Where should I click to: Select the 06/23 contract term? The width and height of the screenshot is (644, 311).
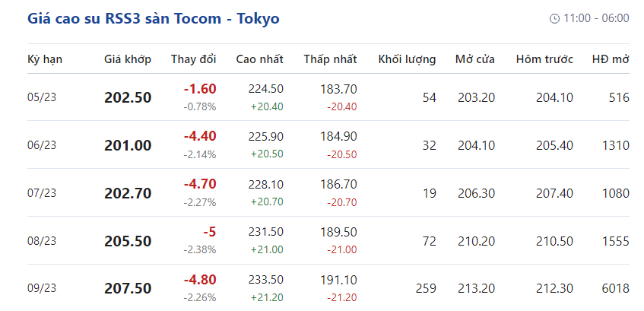pos(42,145)
